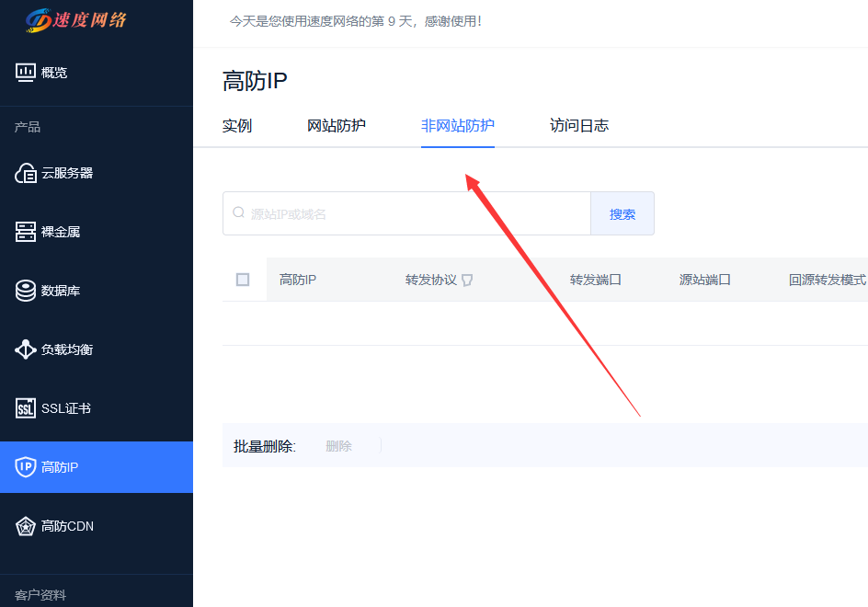The height and width of the screenshot is (607, 868).
Task: Focus the 源站IP或域名 search field
Action: pos(406,213)
